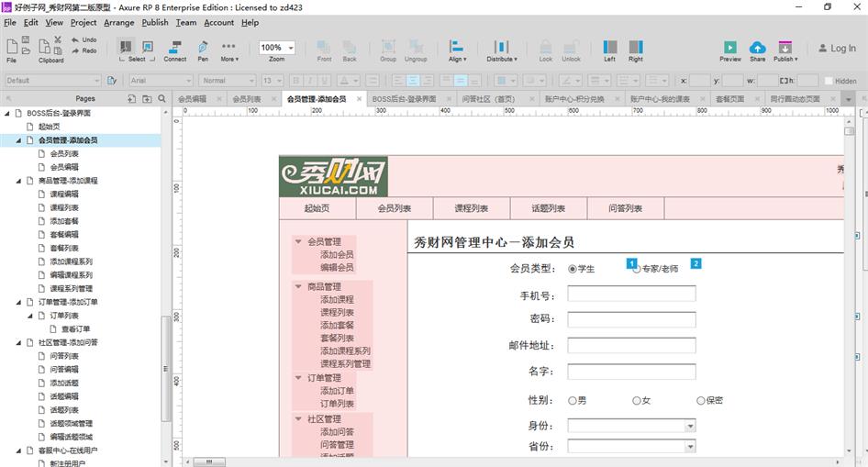This screenshot has width=868, height=467.
Task: Close the 会员管理-添加会员 tab
Action: coord(359,99)
